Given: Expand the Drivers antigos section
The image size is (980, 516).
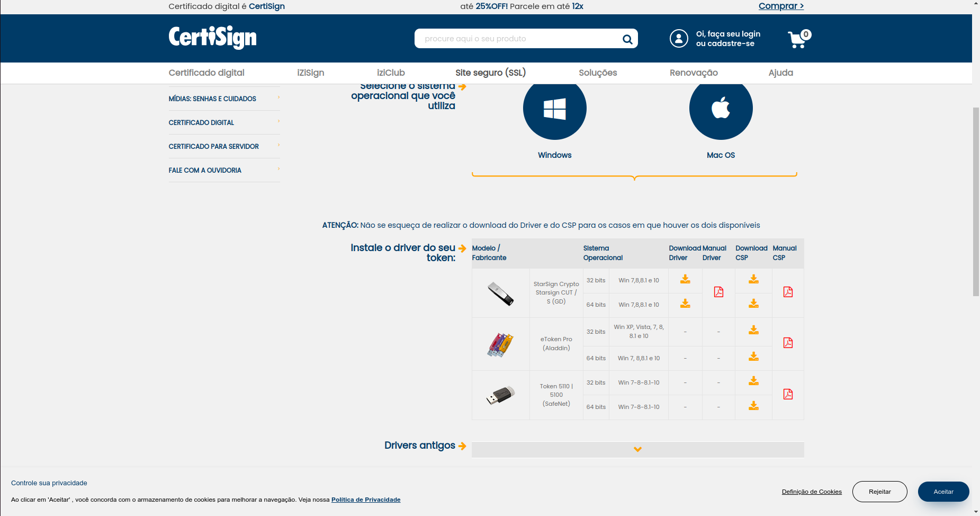Looking at the screenshot, I should (x=637, y=449).
